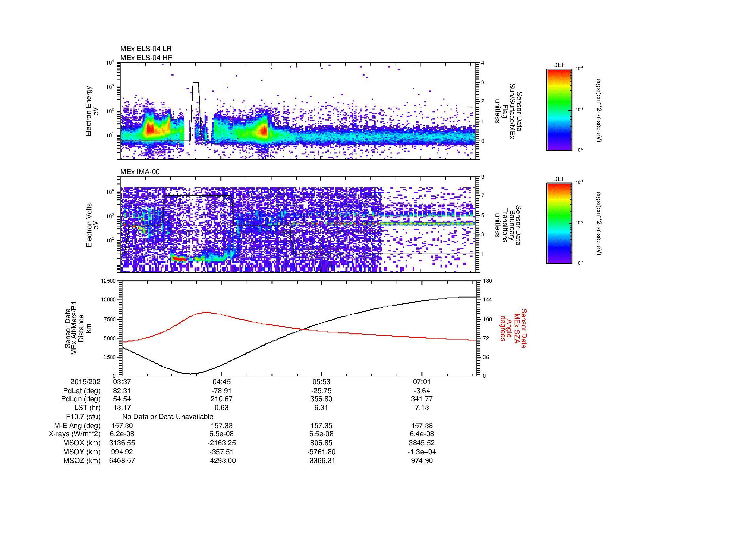Click the LST value '0.63'

coord(222,408)
